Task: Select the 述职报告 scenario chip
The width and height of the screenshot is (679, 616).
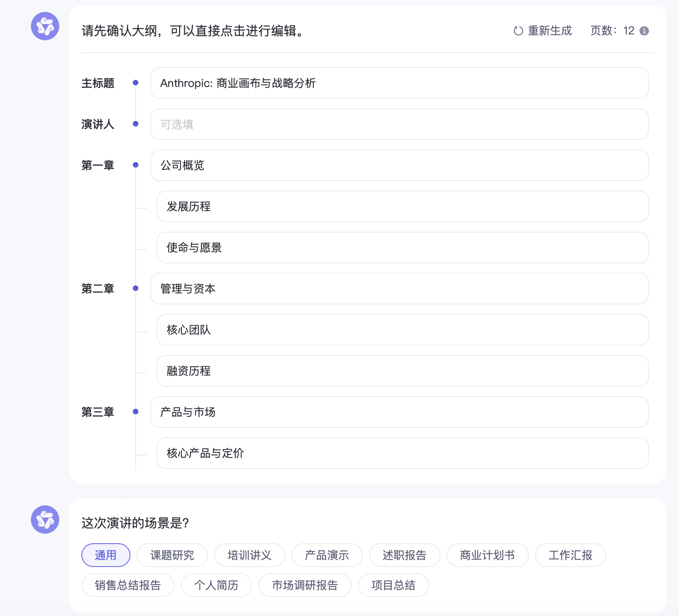Action: point(405,555)
